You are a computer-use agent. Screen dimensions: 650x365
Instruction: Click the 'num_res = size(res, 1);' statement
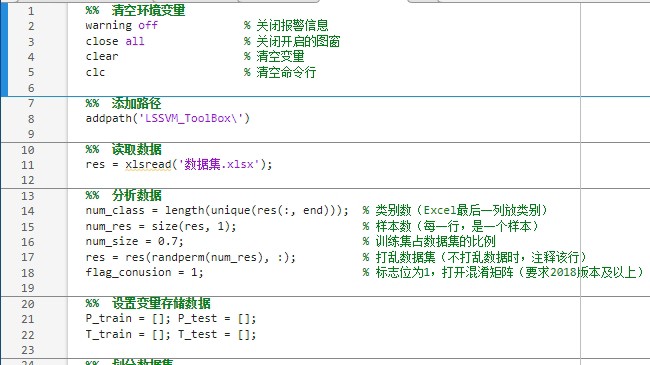pyautogui.click(x=161, y=226)
